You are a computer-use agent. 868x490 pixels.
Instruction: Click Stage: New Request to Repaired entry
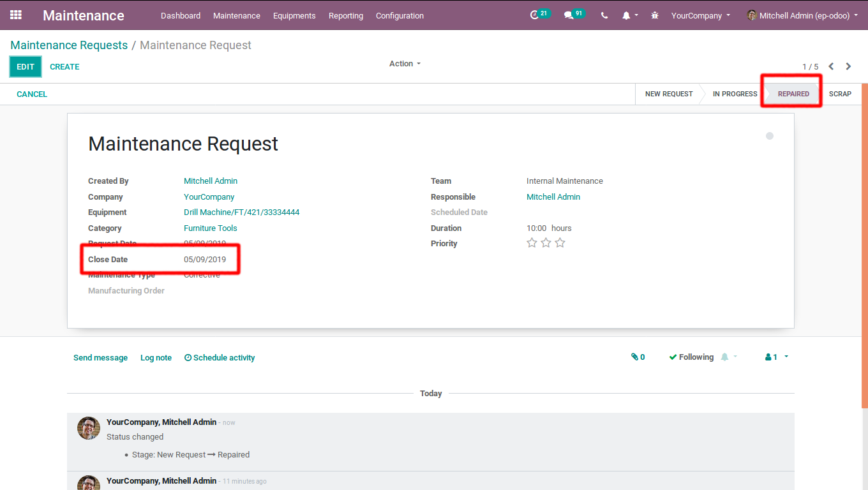tap(191, 455)
